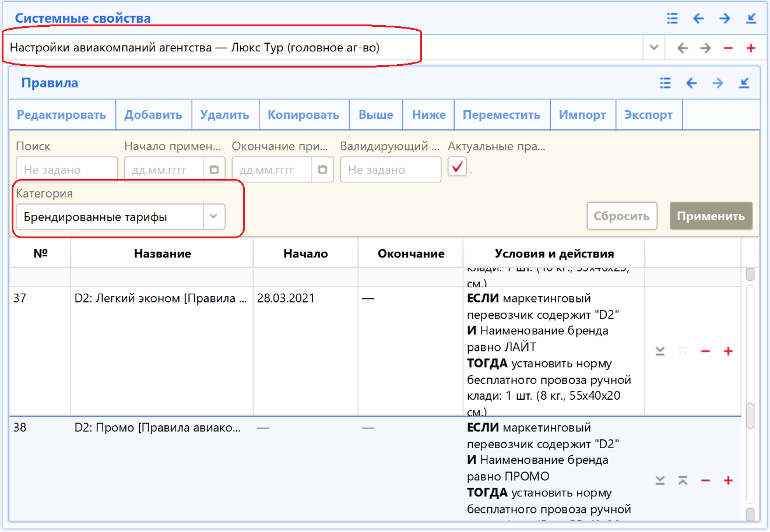Select Экспорт in the rules toolbar
Image resolution: width=770 pixels, height=532 pixels.
(x=648, y=115)
